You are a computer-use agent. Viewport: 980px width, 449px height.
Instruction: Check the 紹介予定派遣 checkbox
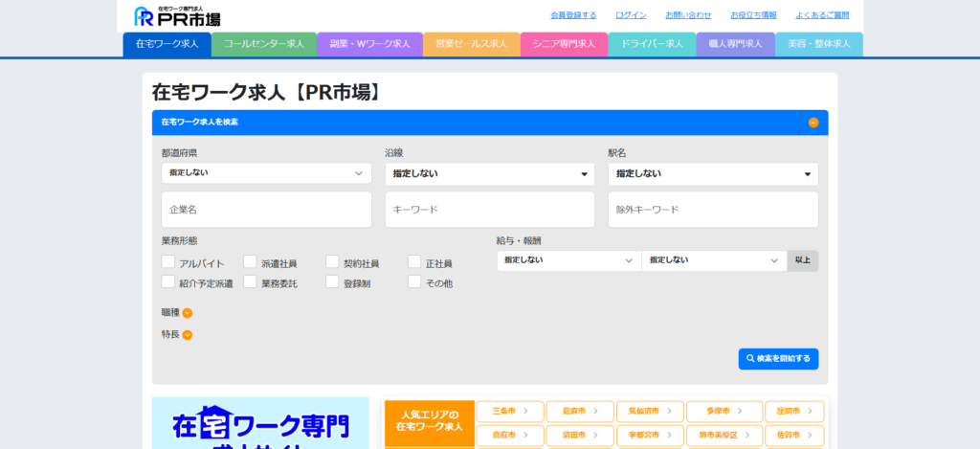pos(168,281)
